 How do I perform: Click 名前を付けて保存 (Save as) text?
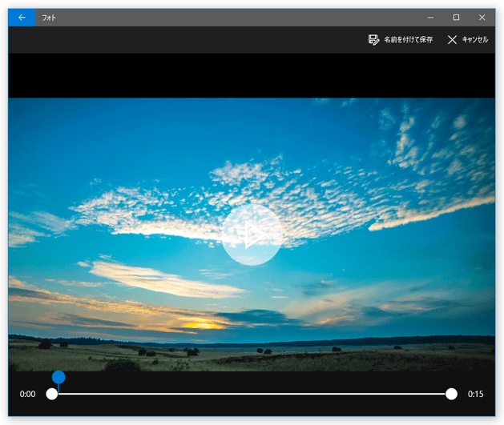(x=408, y=40)
